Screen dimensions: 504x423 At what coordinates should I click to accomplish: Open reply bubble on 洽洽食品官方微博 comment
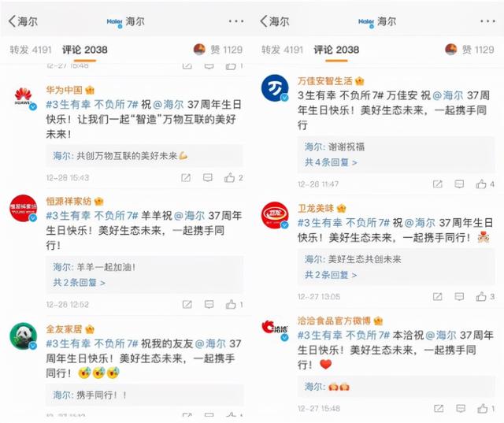coord(461,409)
